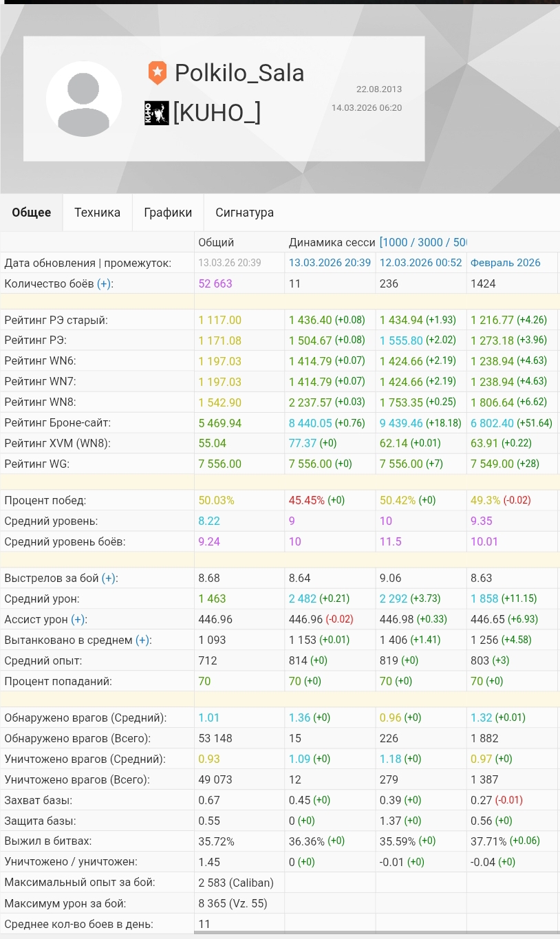Expand the plus next to Вытанковано в среднем

coord(143,640)
